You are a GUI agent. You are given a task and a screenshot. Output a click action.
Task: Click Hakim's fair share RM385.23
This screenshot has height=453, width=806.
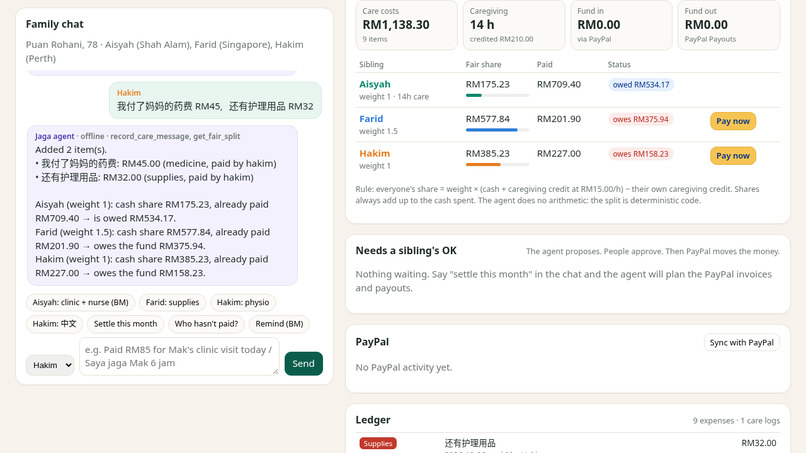click(488, 153)
